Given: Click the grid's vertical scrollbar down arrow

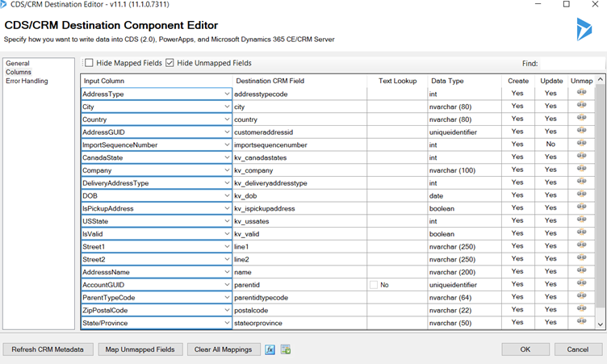Looking at the screenshot, I should pos(601,324).
